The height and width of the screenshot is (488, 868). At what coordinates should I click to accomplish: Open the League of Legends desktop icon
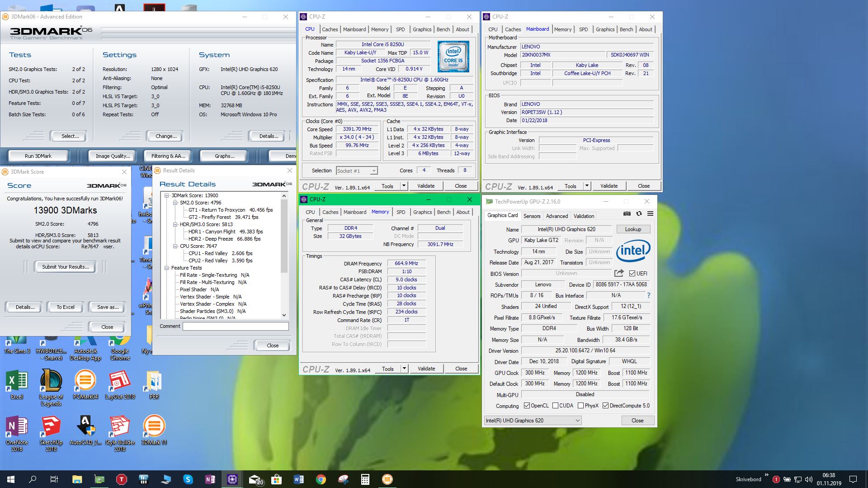(51, 388)
